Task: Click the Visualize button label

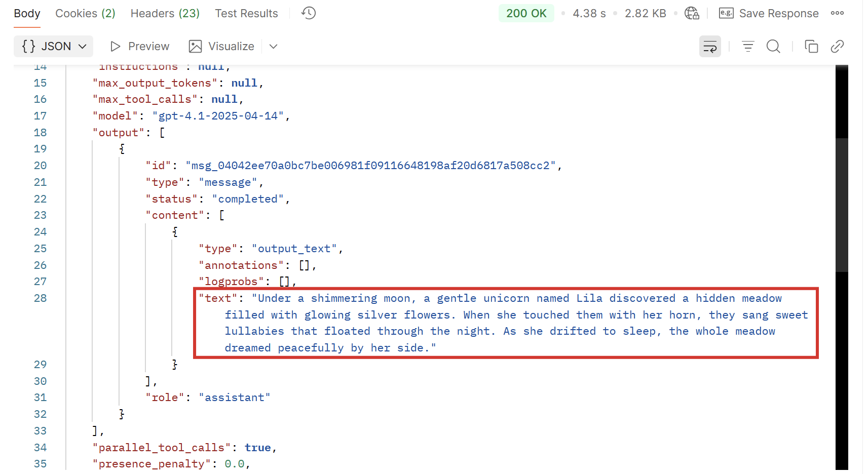Action: pos(231,47)
